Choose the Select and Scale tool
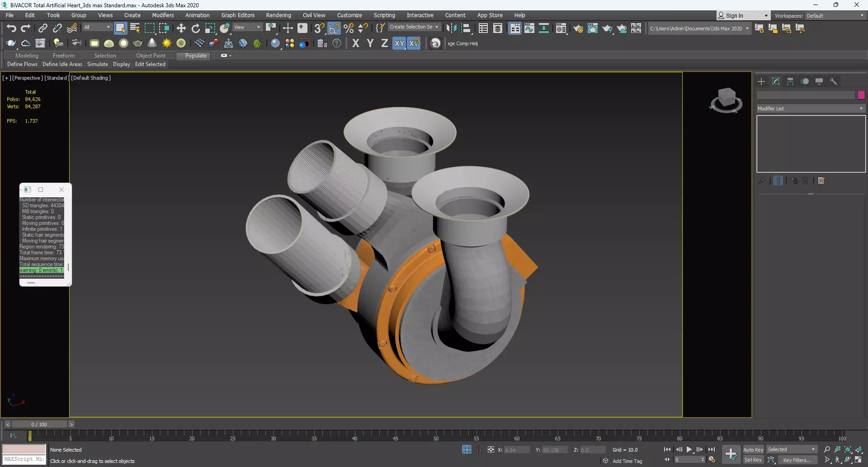Image resolution: width=868 pixels, height=467 pixels. (210, 28)
